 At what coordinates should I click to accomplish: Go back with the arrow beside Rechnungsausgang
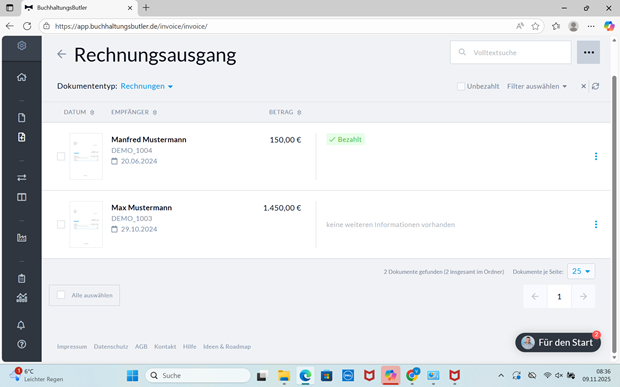pyautogui.click(x=61, y=54)
